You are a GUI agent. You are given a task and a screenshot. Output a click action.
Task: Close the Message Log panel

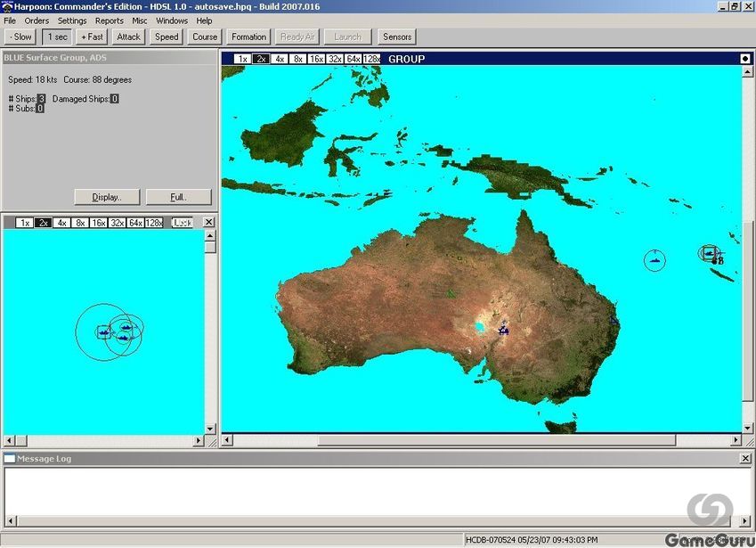pos(745,458)
